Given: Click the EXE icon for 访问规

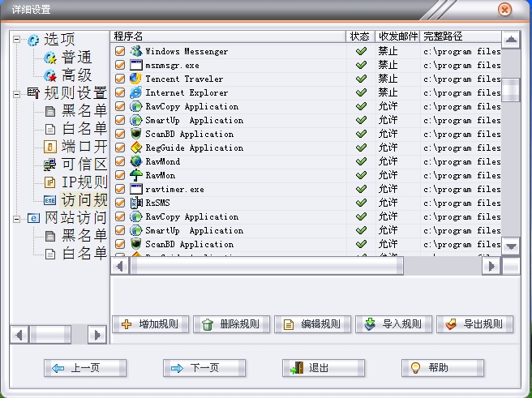Looking at the screenshot, I should [x=50, y=200].
